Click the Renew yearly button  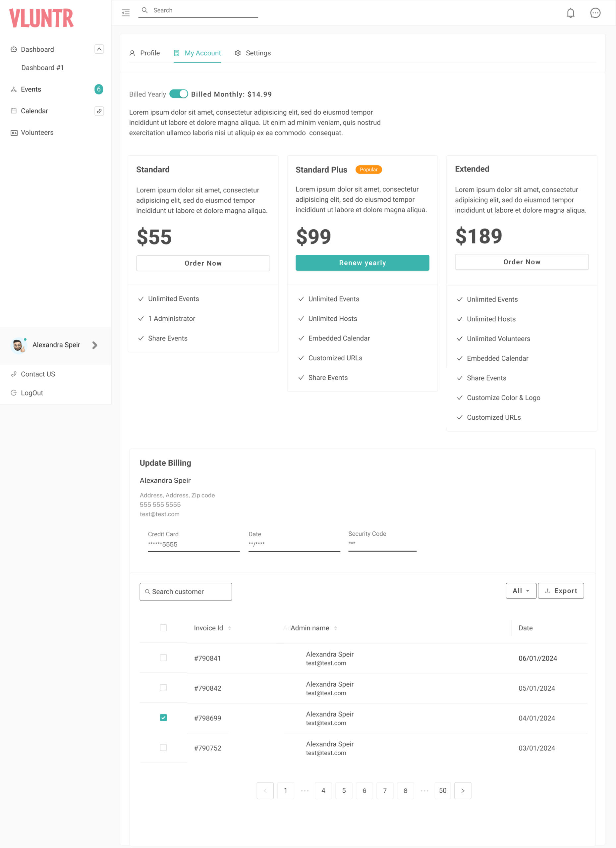coord(363,263)
